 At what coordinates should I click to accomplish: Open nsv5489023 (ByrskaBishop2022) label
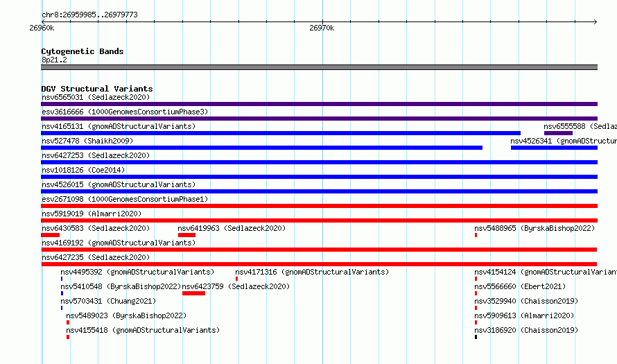point(126,315)
